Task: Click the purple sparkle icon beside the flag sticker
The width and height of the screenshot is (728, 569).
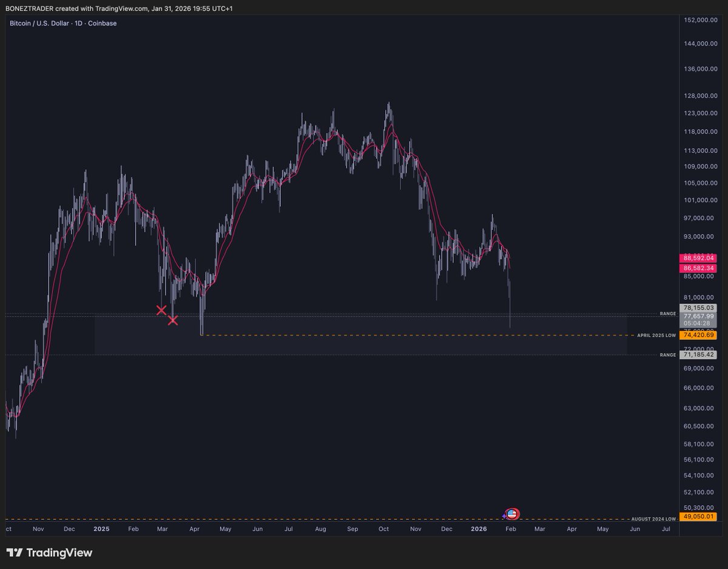Action: click(504, 516)
